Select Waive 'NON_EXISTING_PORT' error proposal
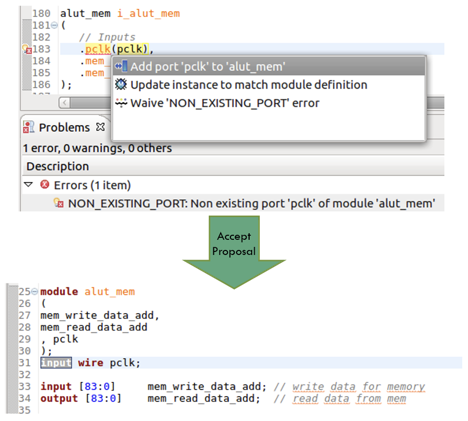Screen dimensions: 468x421 pyautogui.click(x=225, y=103)
